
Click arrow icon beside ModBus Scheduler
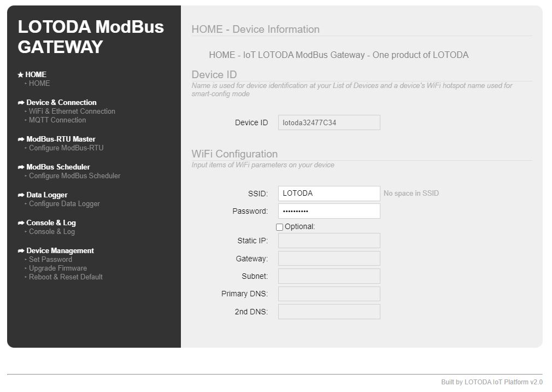(x=21, y=167)
